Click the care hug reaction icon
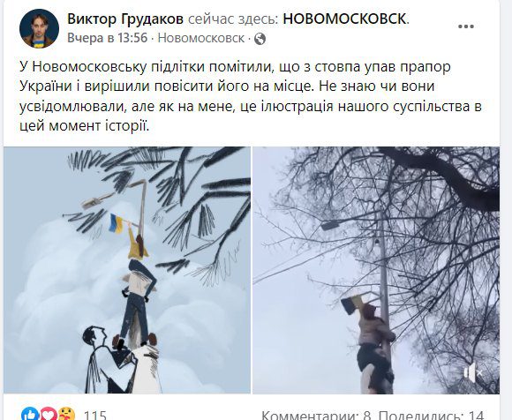Viewport: 512px width, 420px height. point(66,414)
